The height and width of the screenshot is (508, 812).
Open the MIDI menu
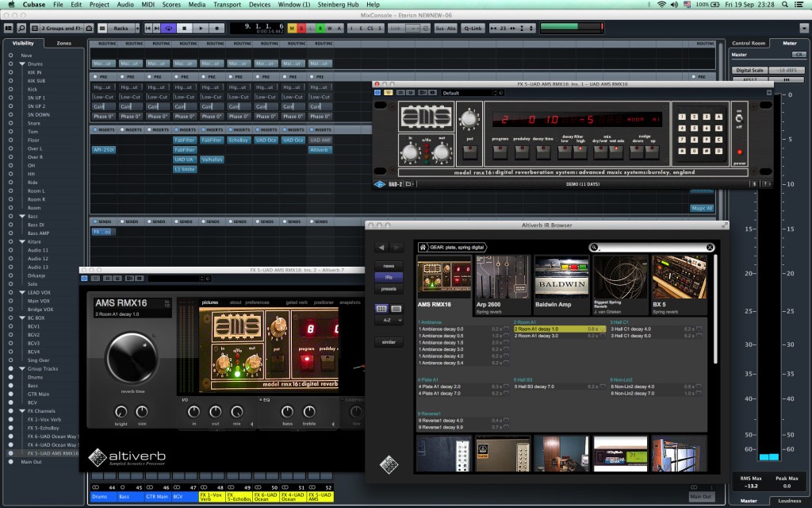147,4
